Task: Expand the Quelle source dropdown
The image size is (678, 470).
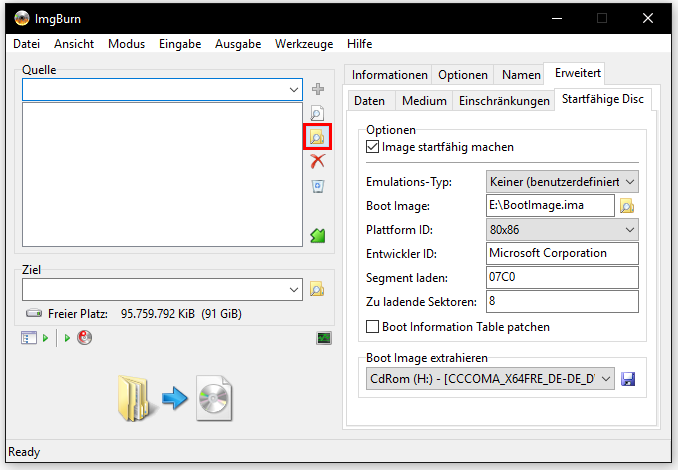Action: 294,90
